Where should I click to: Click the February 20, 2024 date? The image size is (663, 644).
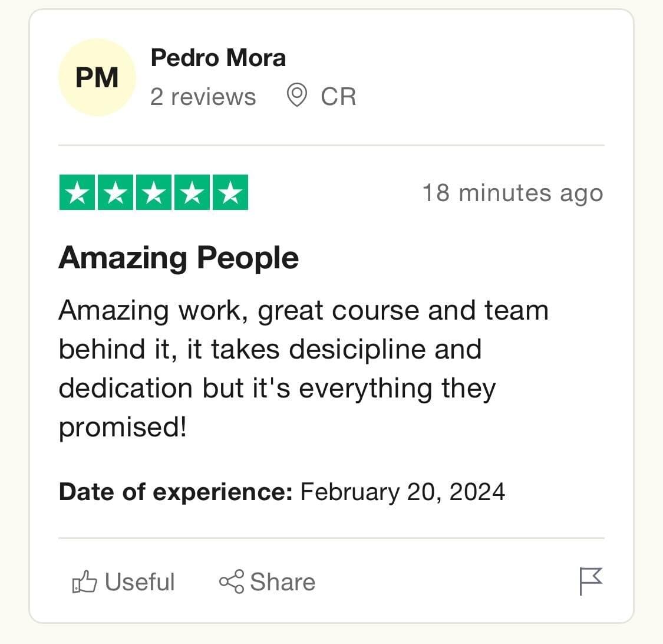click(403, 491)
